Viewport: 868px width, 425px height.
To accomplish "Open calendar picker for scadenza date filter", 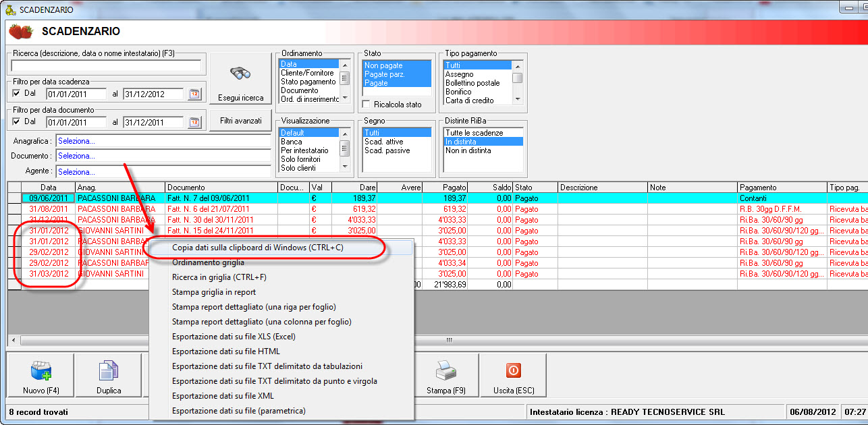I will [x=195, y=94].
